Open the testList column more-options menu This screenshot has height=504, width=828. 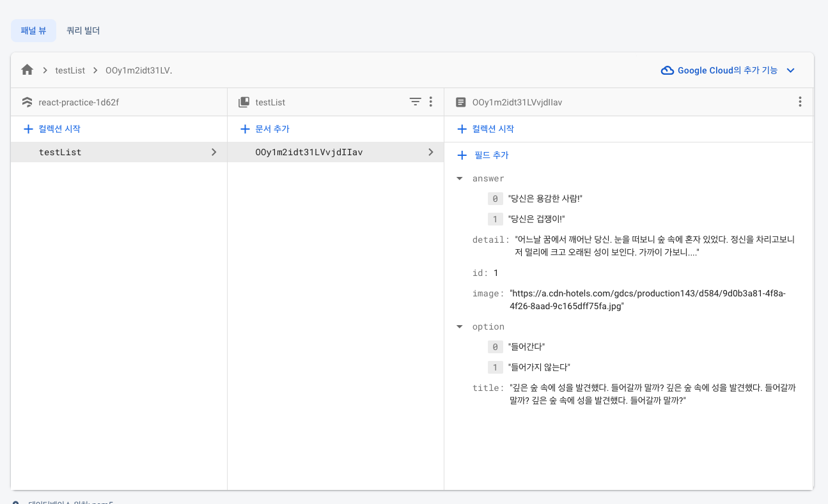431,102
